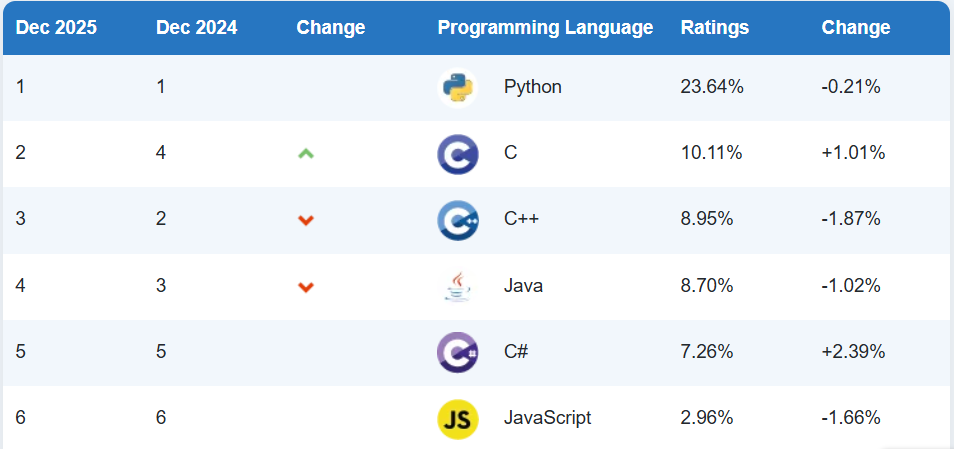This screenshot has height=449, width=954.
Task: Click the yellow JavaScript JS icon
Action: click(x=458, y=418)
